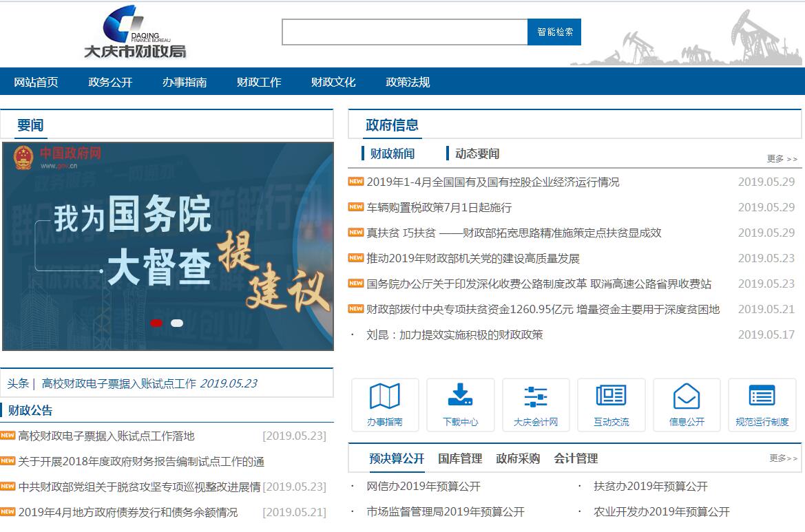Click the 大庆会计网 sliders icon
This screenshot has width=805, height=532.
pyautogui.click(x=536, y=397)
